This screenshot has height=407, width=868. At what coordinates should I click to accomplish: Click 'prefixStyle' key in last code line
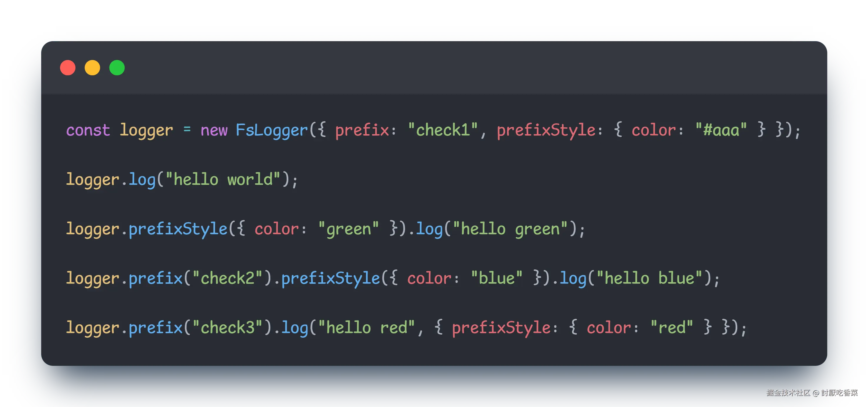[x=501, y=328]
